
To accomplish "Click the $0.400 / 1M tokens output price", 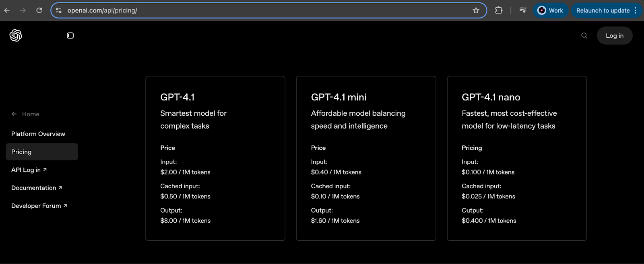I will pos(489,221).
